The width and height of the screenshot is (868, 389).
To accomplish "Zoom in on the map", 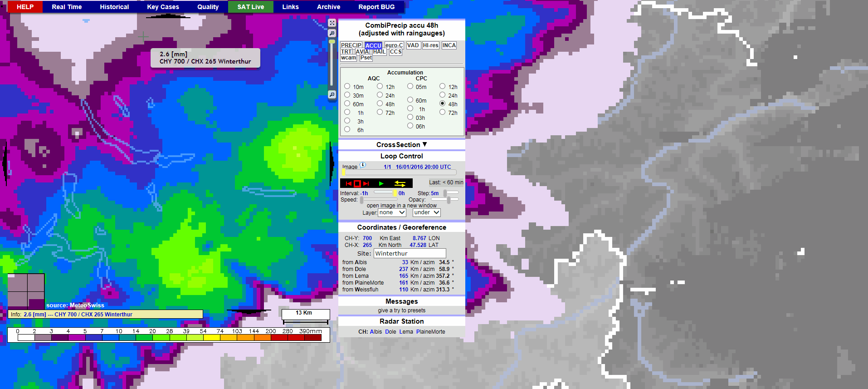I will click(x=332, y=33).
